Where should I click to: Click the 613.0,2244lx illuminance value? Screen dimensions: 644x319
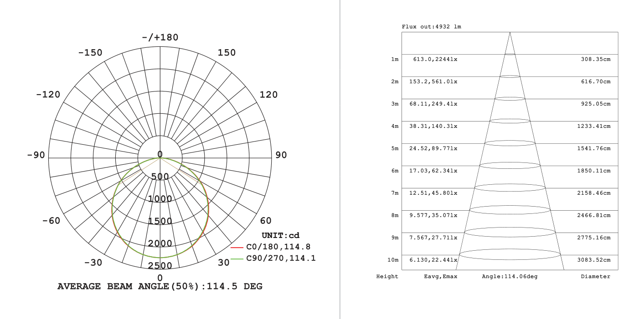point(435,59)
